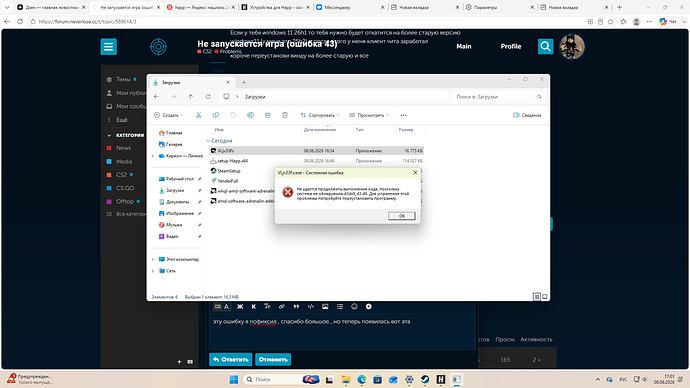Expand the Кирилл — Личное OneDrive node
690x388 pixels.
153,156
